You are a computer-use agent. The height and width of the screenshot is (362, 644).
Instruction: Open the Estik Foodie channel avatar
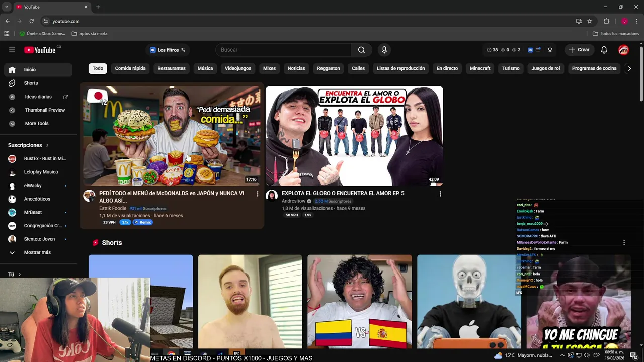(89, 196)
